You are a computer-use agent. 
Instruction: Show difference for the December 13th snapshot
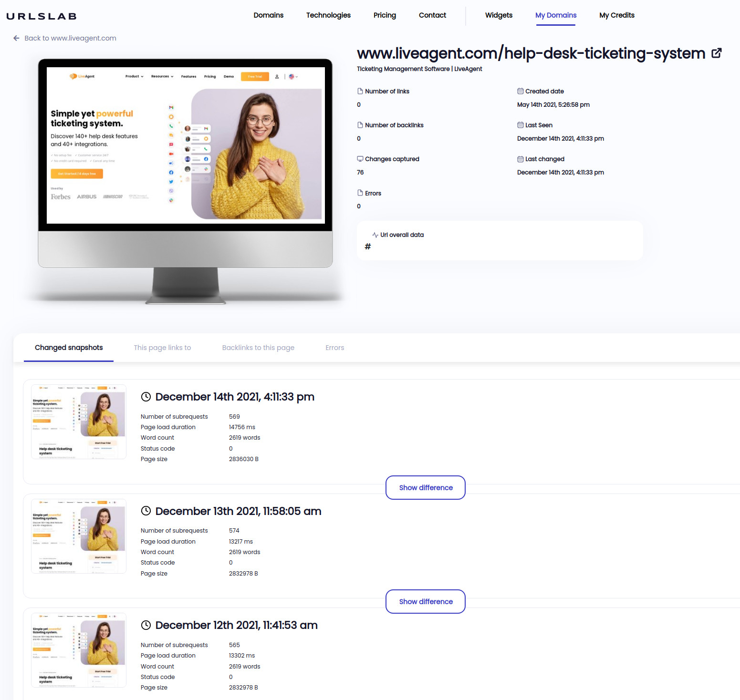pos(425,601)
